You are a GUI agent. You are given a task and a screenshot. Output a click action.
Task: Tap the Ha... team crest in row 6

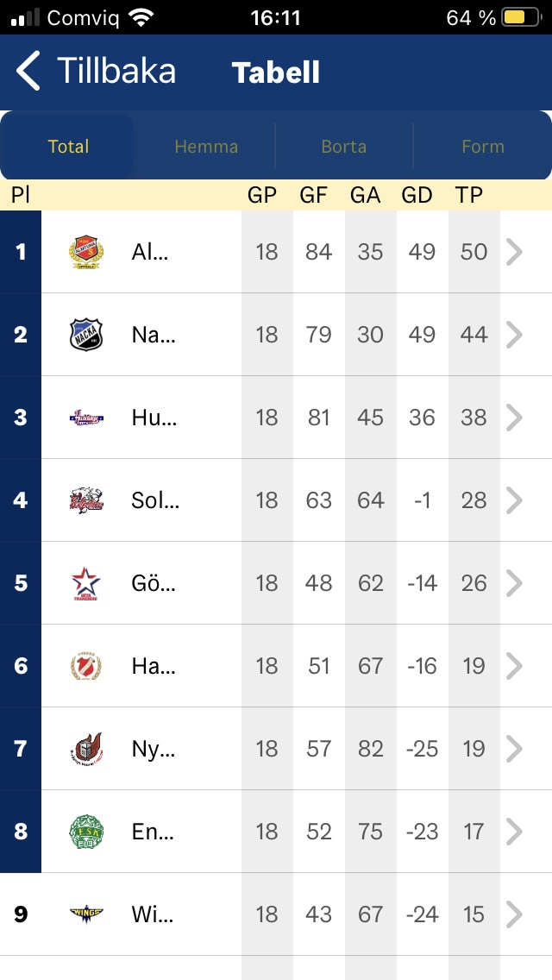click(86, 666)
